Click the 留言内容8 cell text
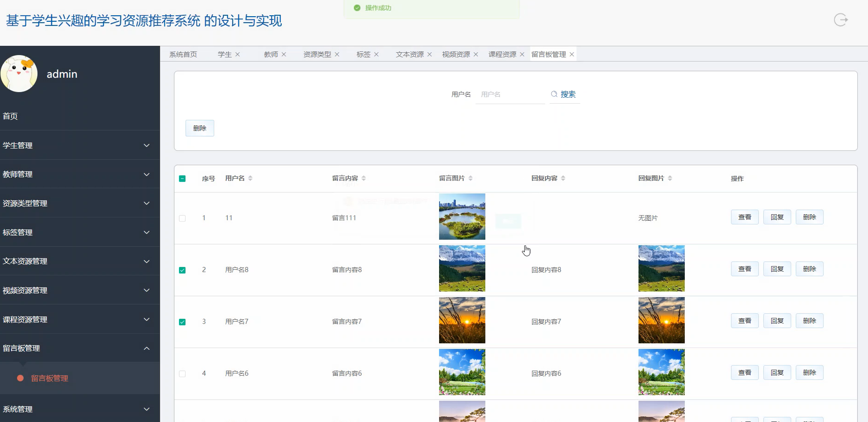 tap(347, 270)
